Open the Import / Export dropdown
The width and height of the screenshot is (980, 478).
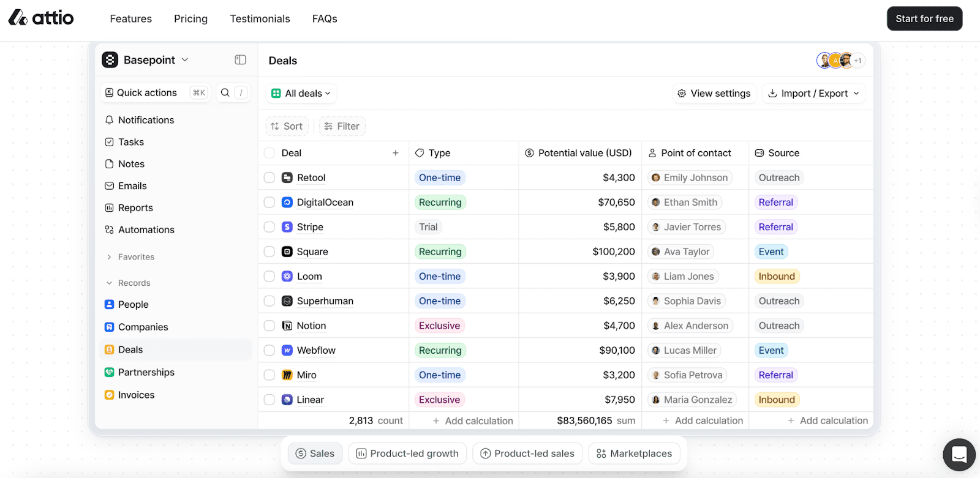(x=813, y=93)
